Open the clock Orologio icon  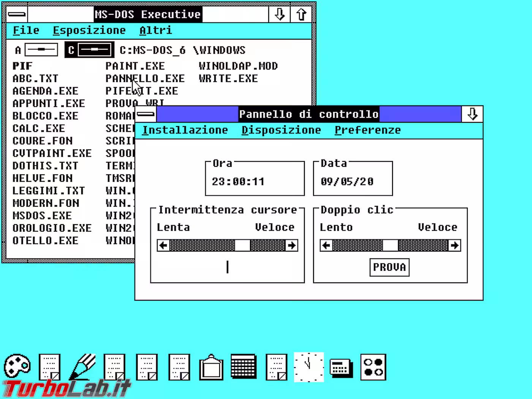[x=309, y=367]
